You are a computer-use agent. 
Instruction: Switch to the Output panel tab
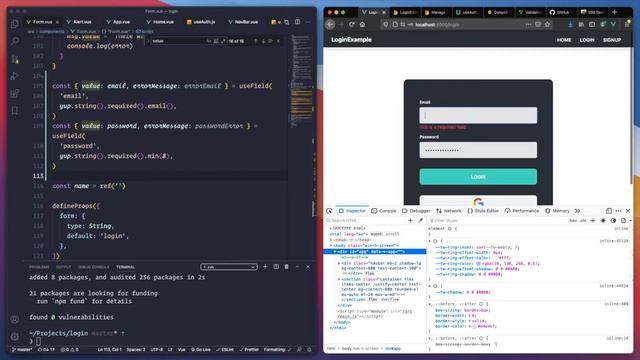63,267
